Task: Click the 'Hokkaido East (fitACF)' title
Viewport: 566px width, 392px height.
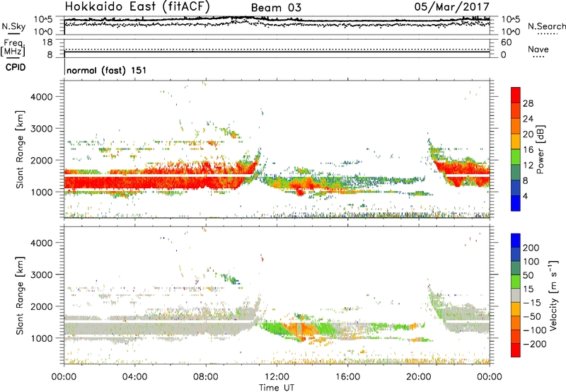Action: (x=137, y=6)
